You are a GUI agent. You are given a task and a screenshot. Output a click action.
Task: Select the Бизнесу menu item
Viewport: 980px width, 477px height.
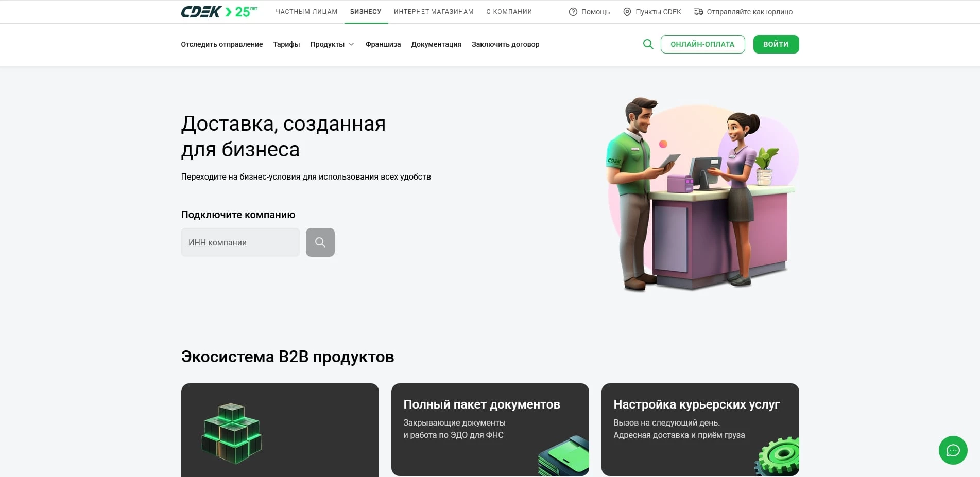[366, 11]
